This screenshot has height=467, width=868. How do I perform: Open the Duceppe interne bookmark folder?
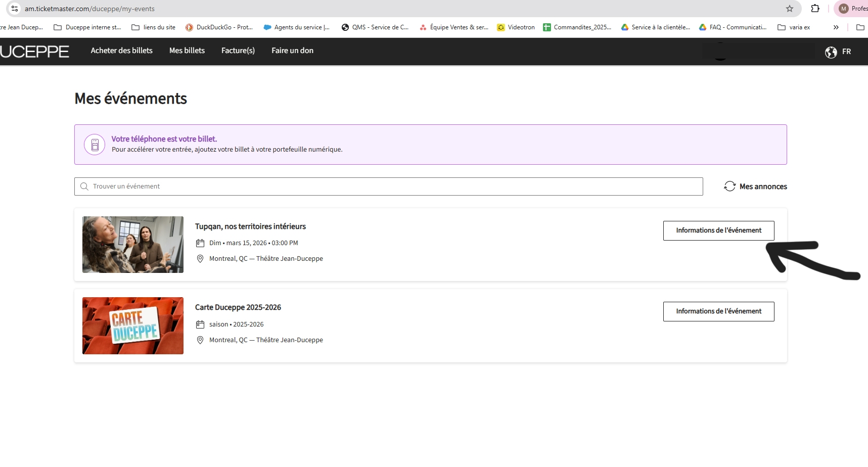(x=87, y=27)
